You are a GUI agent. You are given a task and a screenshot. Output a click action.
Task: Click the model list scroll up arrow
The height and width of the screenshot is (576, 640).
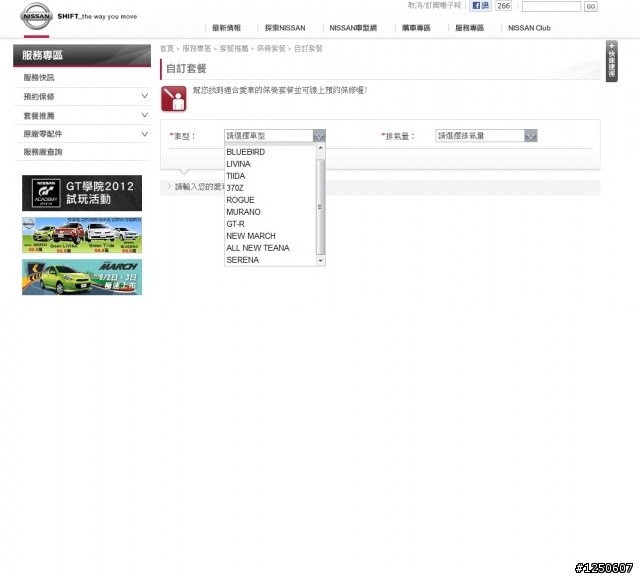pyautogui.click(x=320, y=148)
